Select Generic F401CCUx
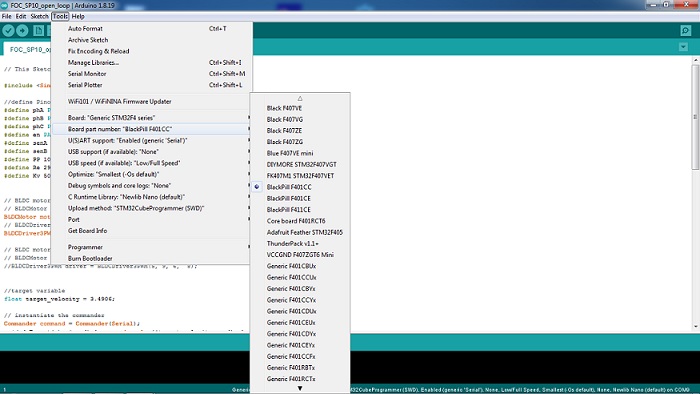 (x=300, y=278)
